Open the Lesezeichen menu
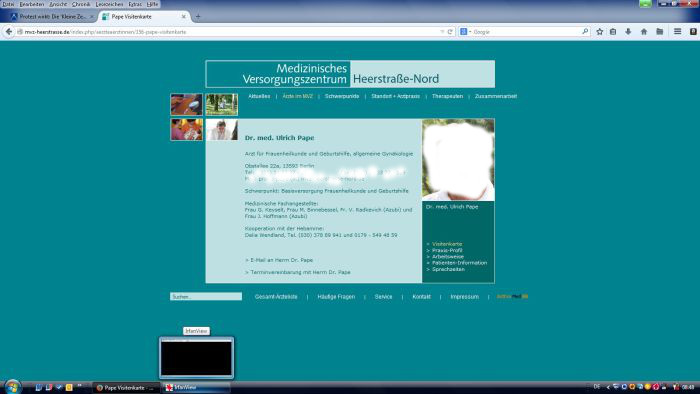 coord(109,4)
